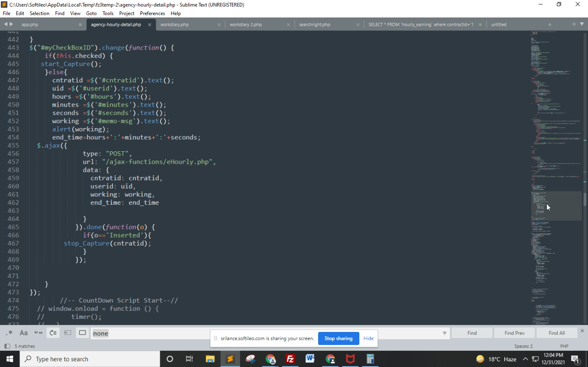Click the in-selection search icon

tap(68, 333)
